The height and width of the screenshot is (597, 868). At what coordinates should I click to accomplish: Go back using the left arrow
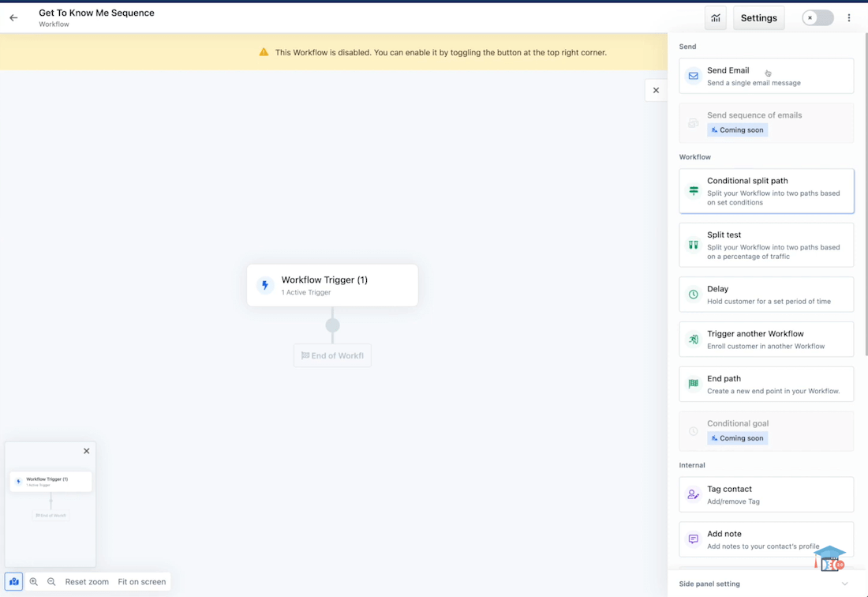[14, 17]
